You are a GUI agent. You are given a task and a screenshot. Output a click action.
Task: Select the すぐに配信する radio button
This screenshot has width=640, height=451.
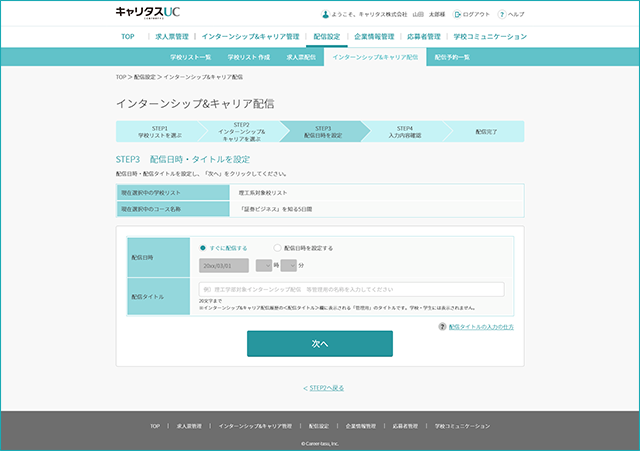coord(202,248)
